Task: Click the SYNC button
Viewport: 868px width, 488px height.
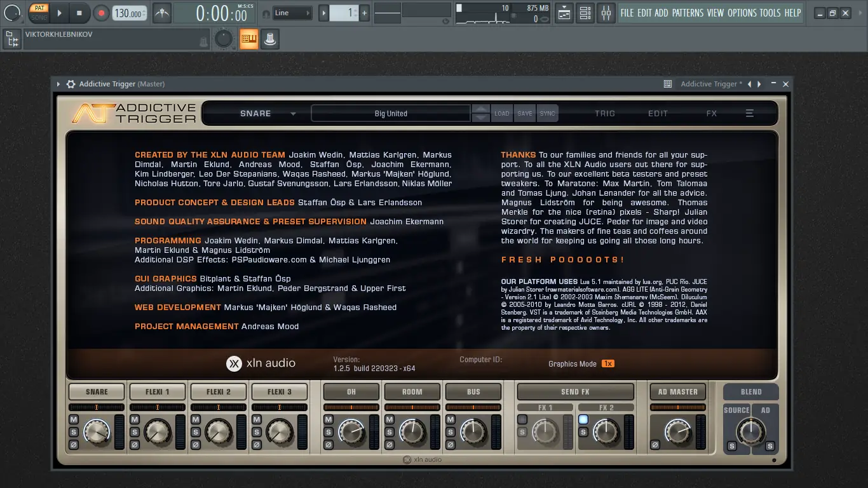Action: pos(547,113)
